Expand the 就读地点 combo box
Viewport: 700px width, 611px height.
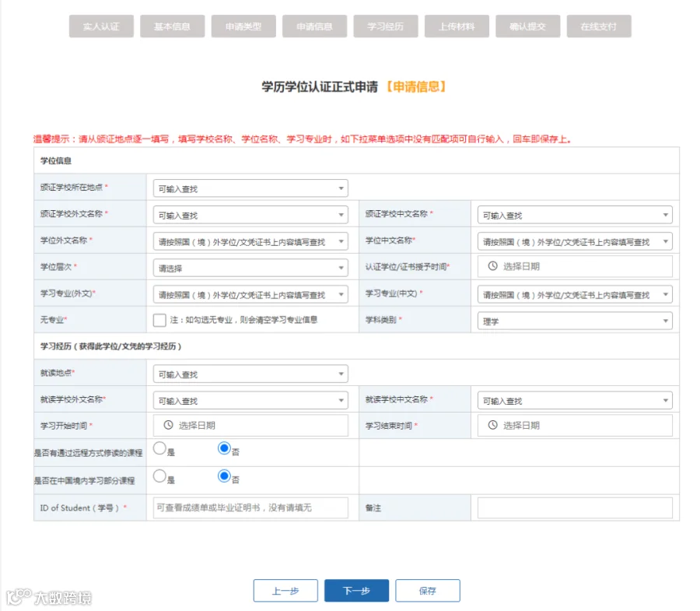tap(250, 374)
